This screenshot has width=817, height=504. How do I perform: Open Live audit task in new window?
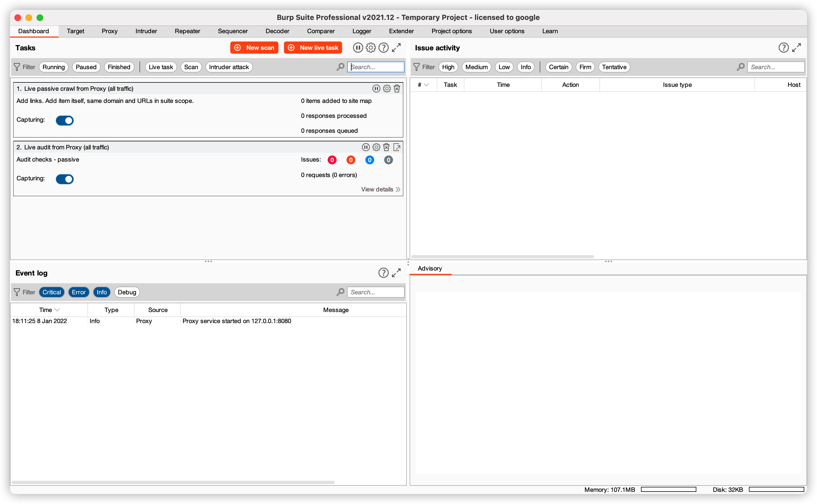point(397,147)
